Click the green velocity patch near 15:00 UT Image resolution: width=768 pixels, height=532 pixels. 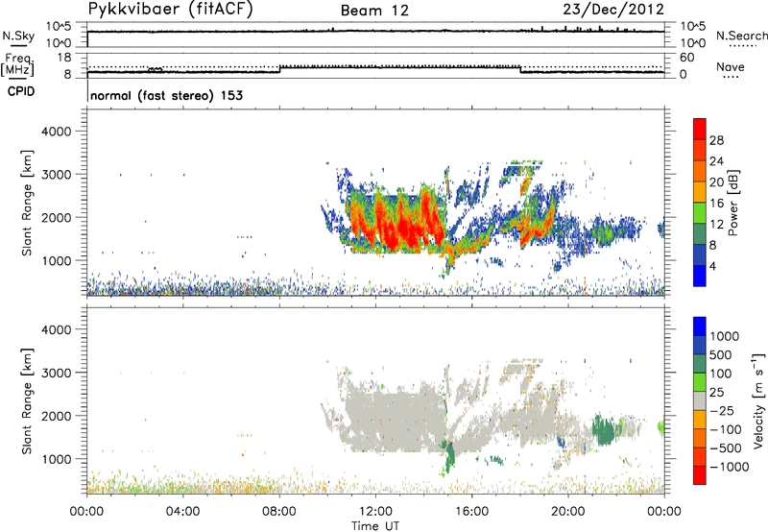coord(448,458)
